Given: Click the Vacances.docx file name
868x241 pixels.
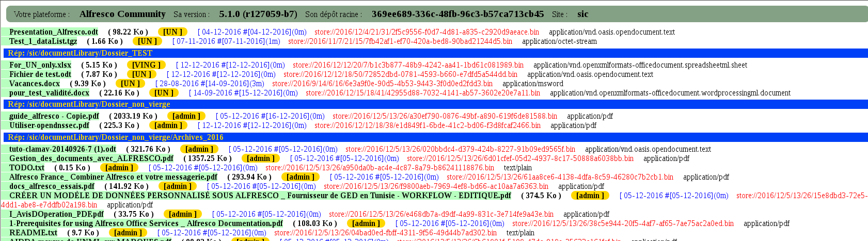Looking at the screenshot, I should click(35, 84).
